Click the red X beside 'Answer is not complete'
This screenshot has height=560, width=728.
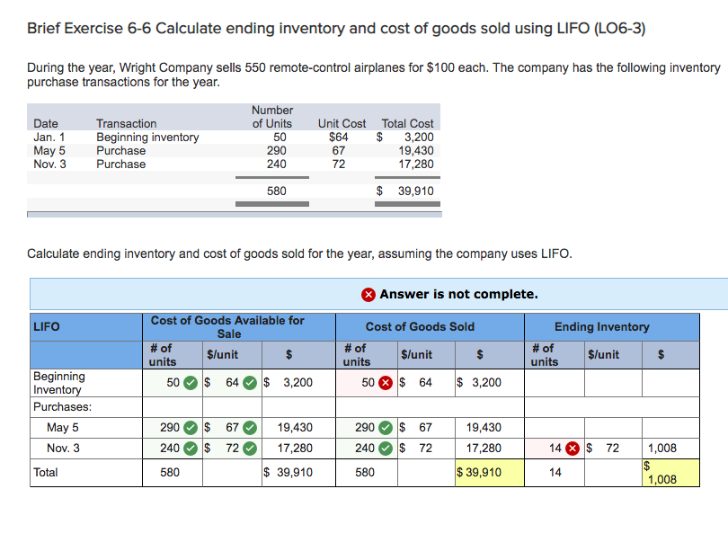point(368,295)
